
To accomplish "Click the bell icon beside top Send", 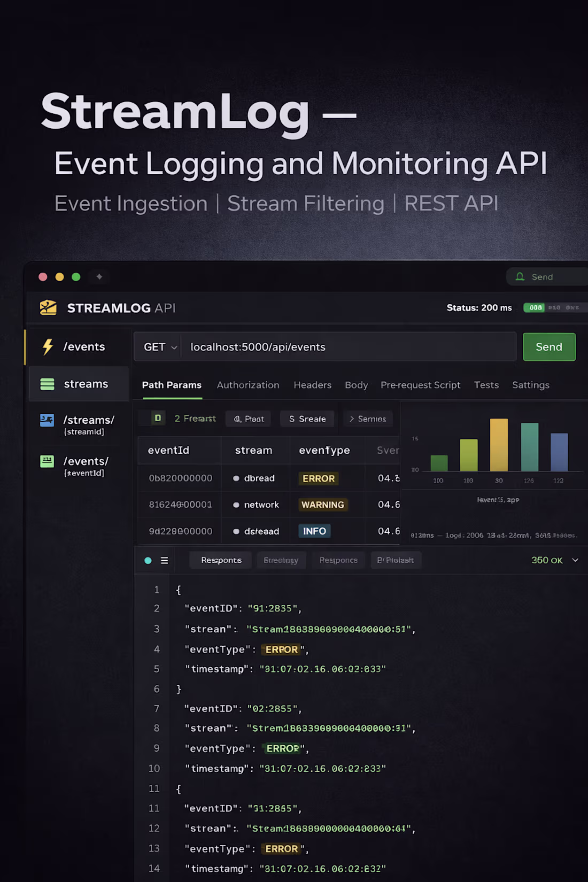I will (x=520, y=276).
